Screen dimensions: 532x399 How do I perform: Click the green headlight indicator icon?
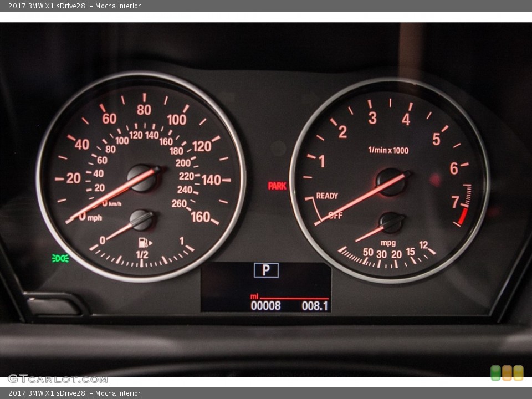coord(60,259)
